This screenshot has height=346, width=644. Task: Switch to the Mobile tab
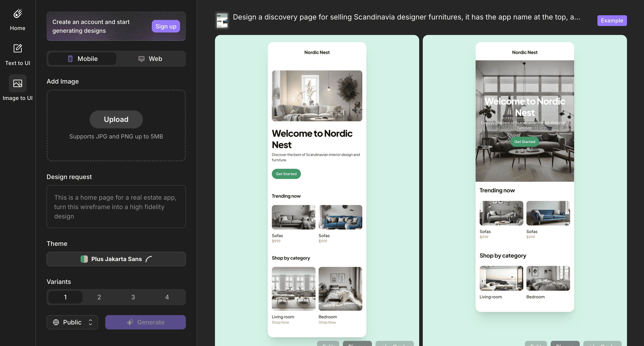[82, 59]
